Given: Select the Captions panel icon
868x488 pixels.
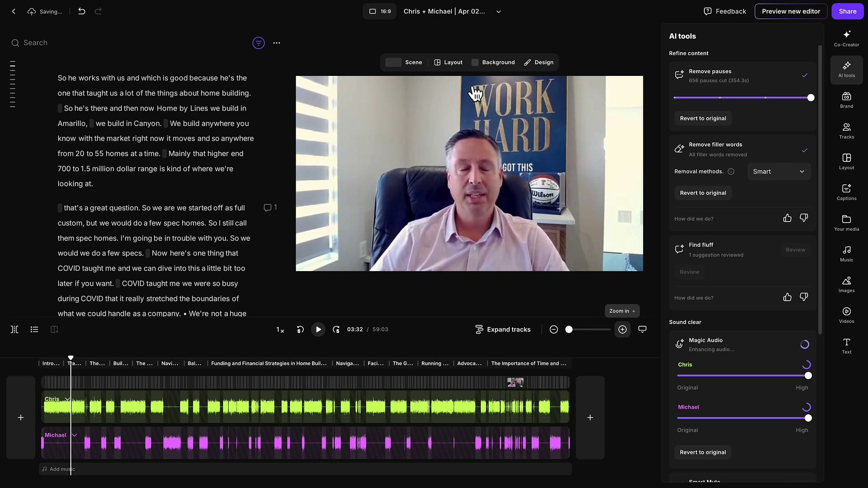Looking at the screenshot, I should 846,192.
